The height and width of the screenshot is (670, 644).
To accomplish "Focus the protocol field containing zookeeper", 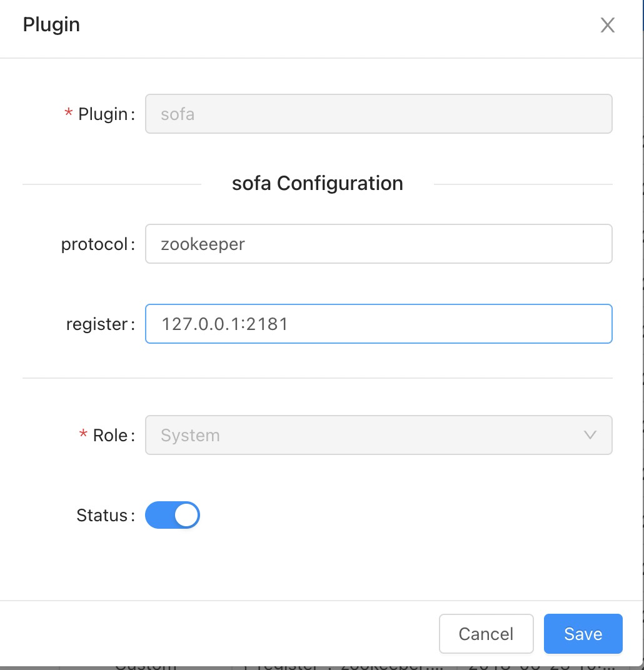I will coord(378,244).
